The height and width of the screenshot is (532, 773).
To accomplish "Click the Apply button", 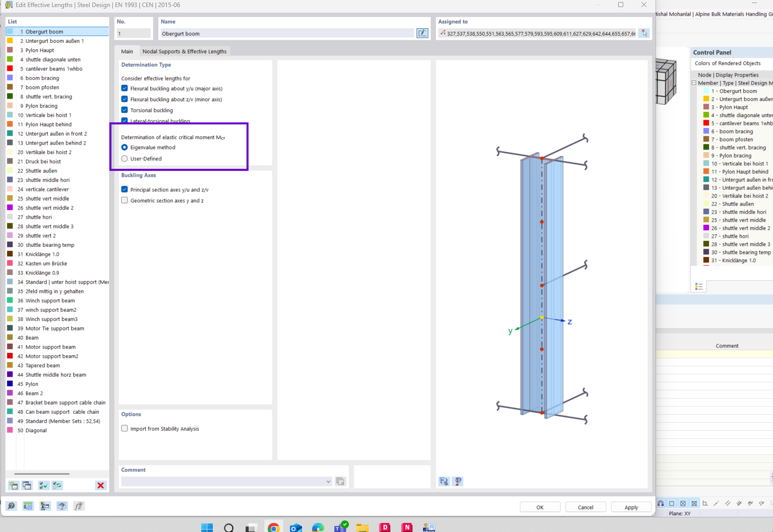I will [631, 507].
